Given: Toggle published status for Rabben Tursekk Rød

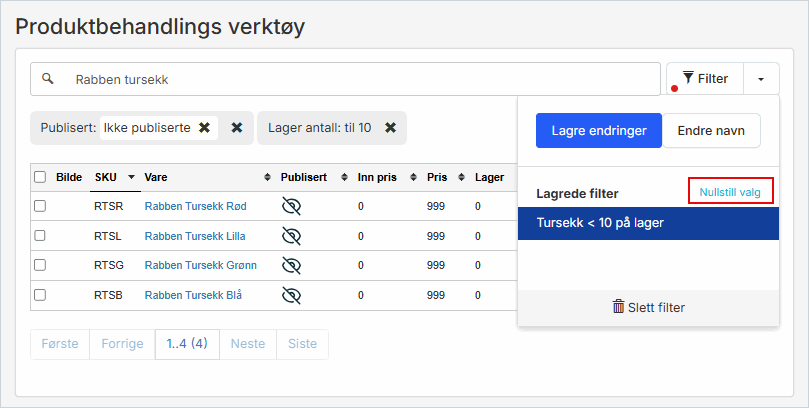Looking at the screenshot, I should (x=291, y=206).
